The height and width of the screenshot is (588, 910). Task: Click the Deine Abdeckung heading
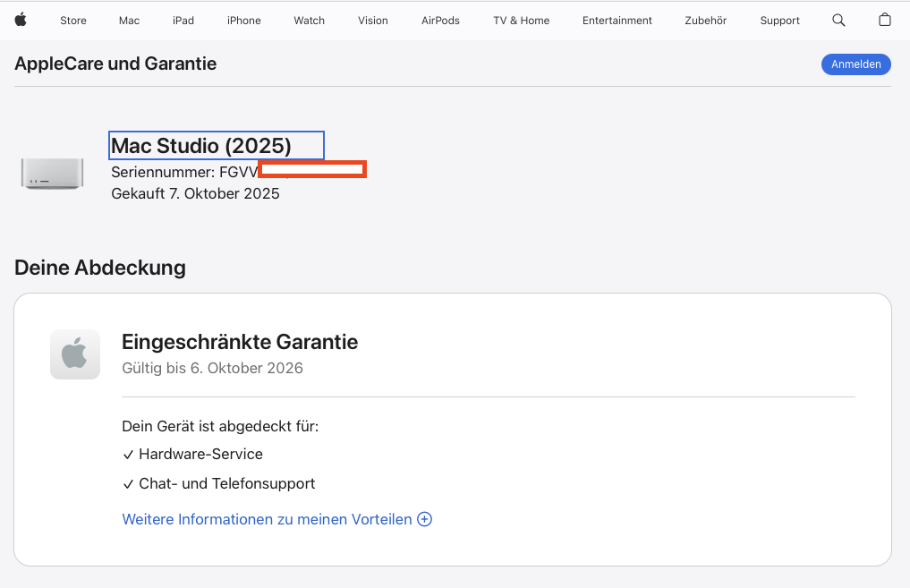pyautogui.click(x=100, y=268)
